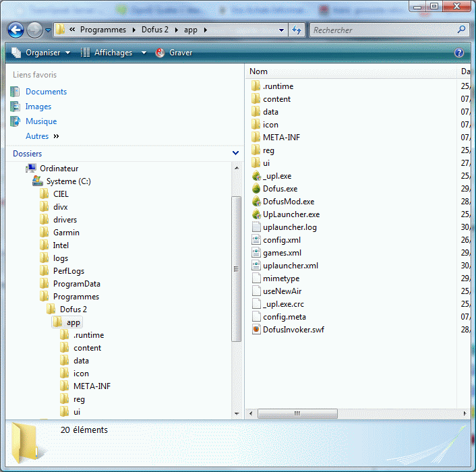Select Dofus 2 folder in tree
Screen dimensions: 476x472
pos(73,309)
